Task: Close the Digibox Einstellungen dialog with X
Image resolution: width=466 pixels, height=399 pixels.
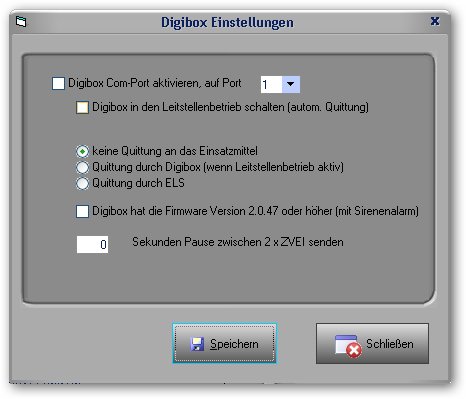Action: (435, 21)
